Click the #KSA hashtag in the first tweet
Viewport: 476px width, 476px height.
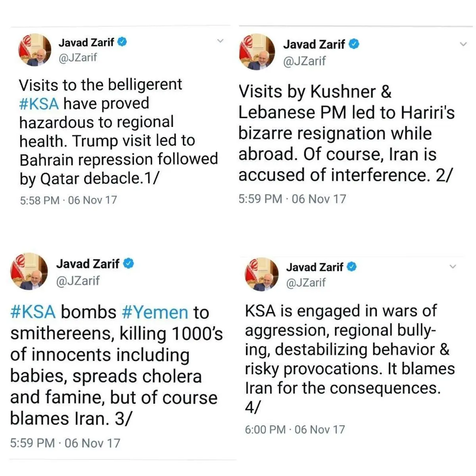[39, 104]
